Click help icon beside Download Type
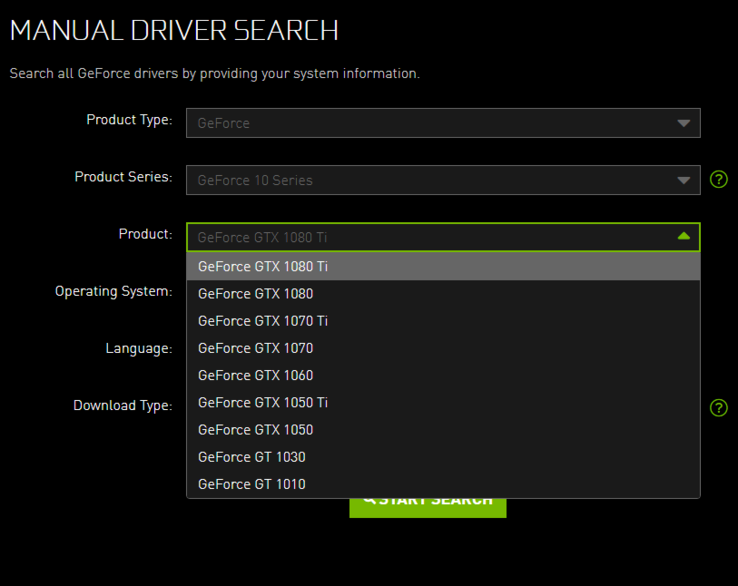Screen dimensions: 738x586 tap(718, 408)
